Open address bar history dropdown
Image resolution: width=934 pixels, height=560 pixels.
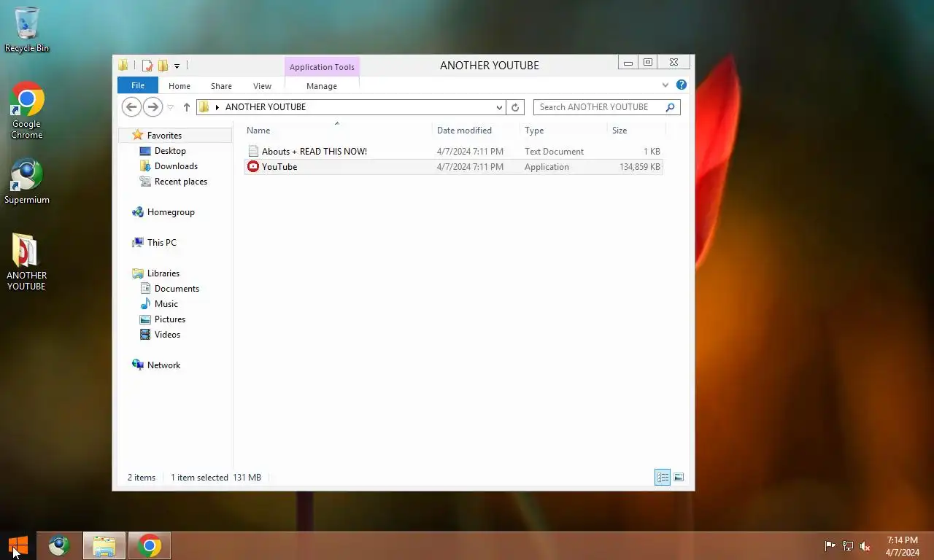499,107
